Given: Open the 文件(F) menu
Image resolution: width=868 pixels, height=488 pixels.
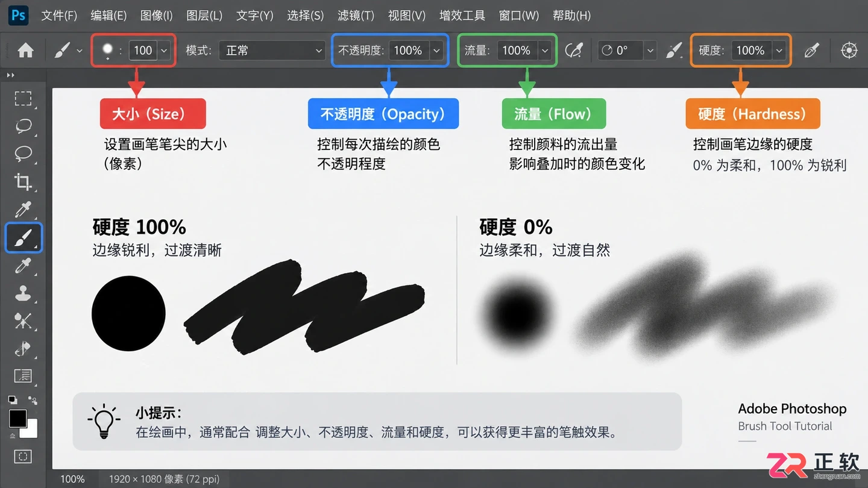Looking at the screenshot, I should click(x=59, y=16).
